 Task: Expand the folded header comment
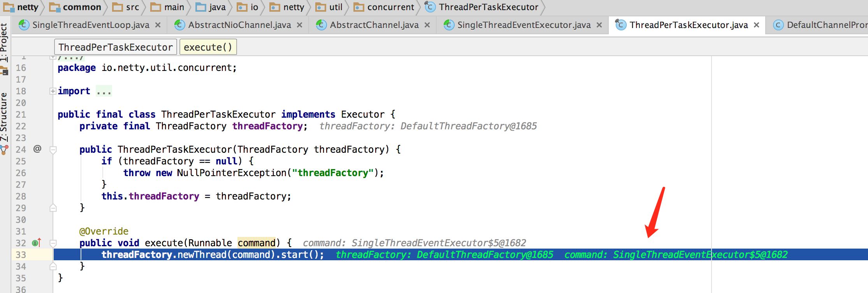tap(53, 58)
